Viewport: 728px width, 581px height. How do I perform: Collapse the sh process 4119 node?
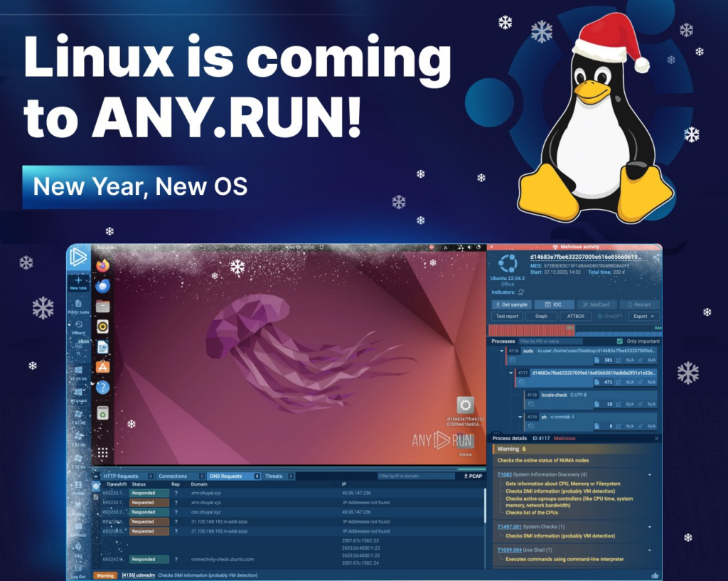520,417
